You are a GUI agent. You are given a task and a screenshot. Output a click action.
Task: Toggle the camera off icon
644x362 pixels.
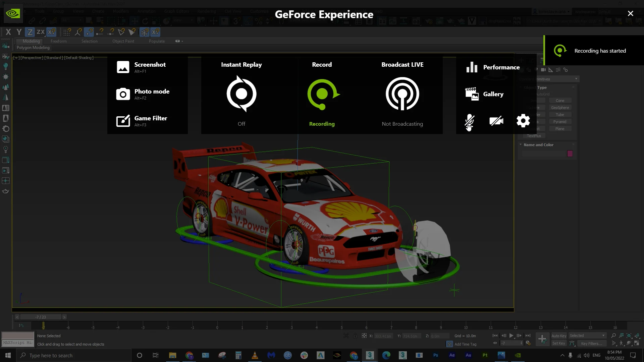click(x=496, y=121)
